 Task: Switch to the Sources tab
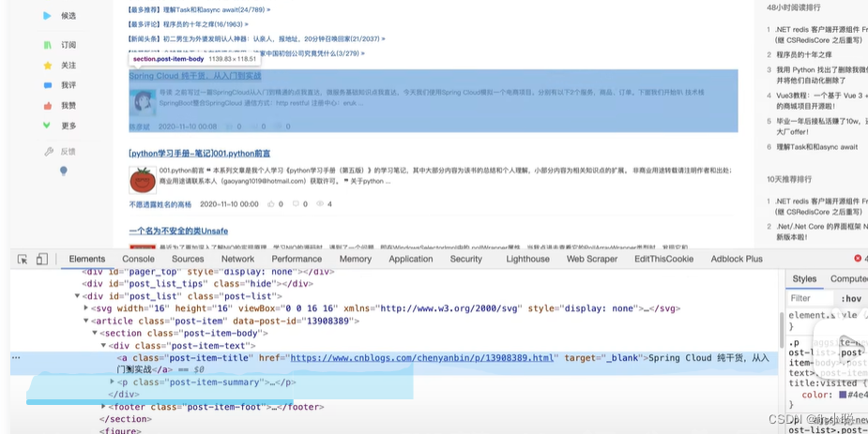(188, 259)
